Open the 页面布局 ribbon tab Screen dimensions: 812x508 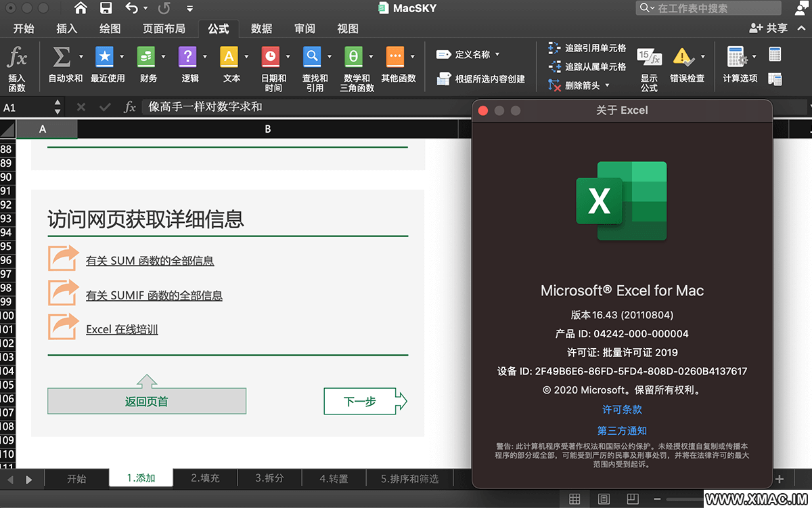point(164,28)
